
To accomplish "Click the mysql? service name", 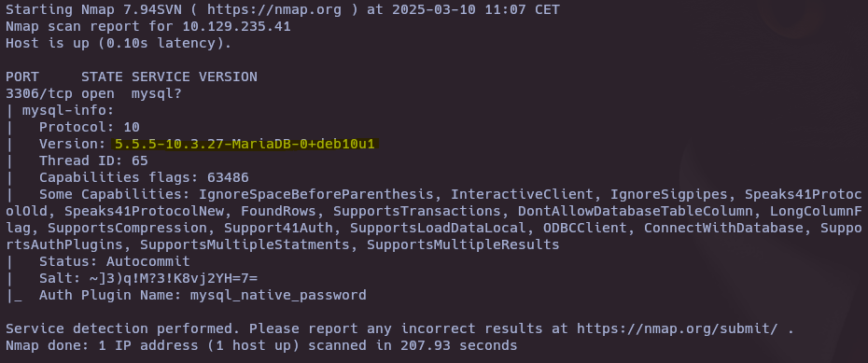I will [156, 94].
